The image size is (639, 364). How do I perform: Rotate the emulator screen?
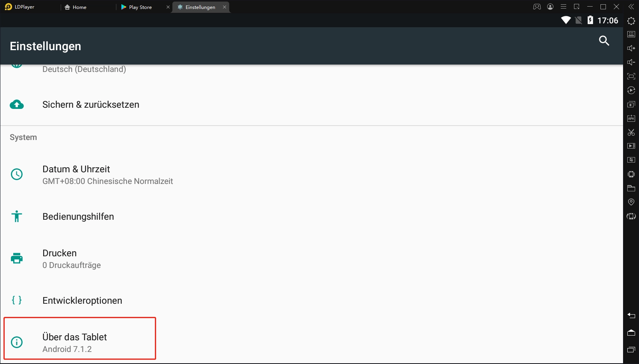[631, 216]
